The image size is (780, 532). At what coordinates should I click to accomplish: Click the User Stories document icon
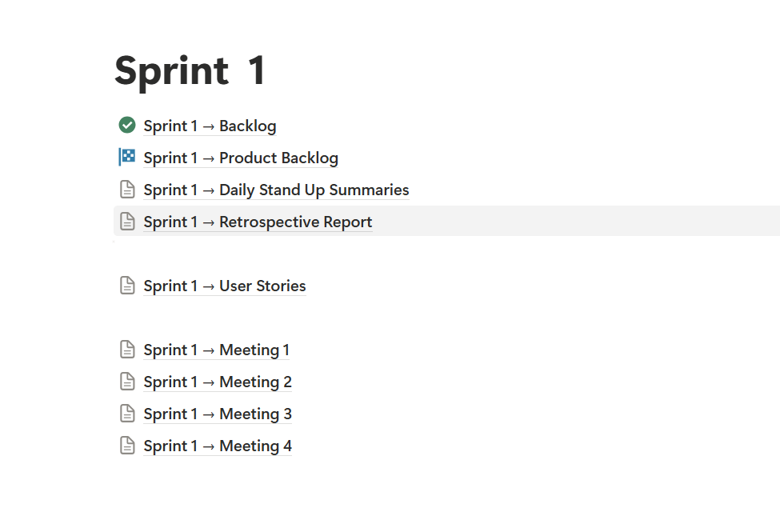(126, 286)
